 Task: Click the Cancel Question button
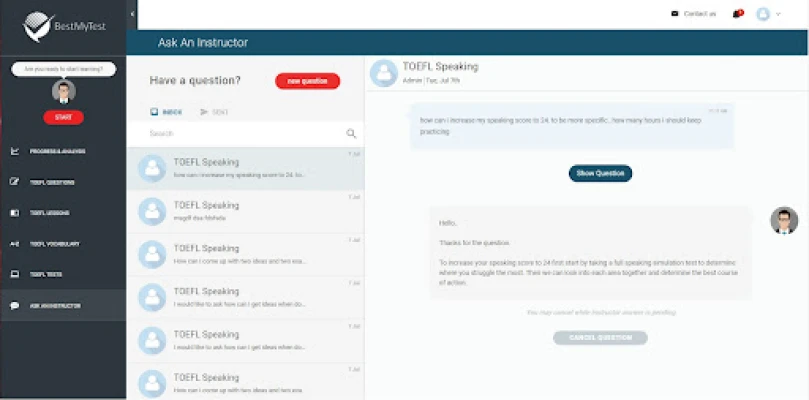600,338
